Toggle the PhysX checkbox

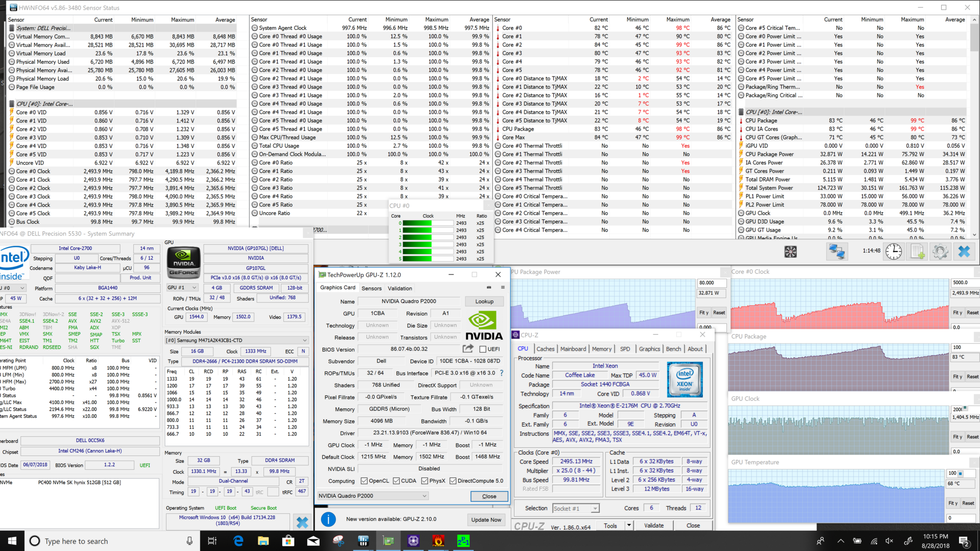click(425, 481)
